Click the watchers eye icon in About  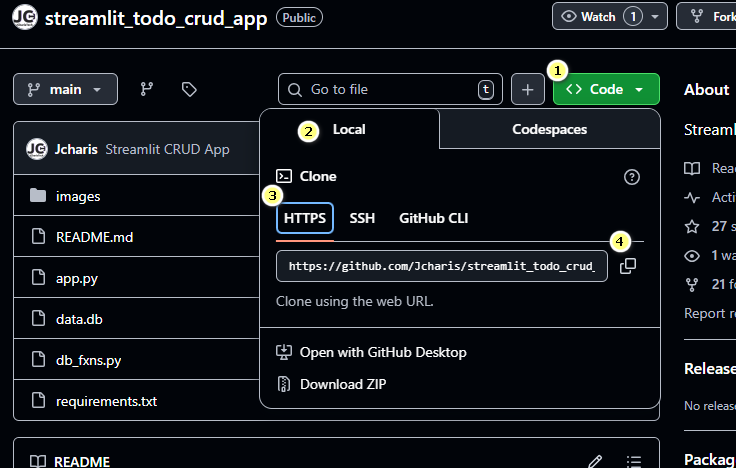click(x=692, y=256)
